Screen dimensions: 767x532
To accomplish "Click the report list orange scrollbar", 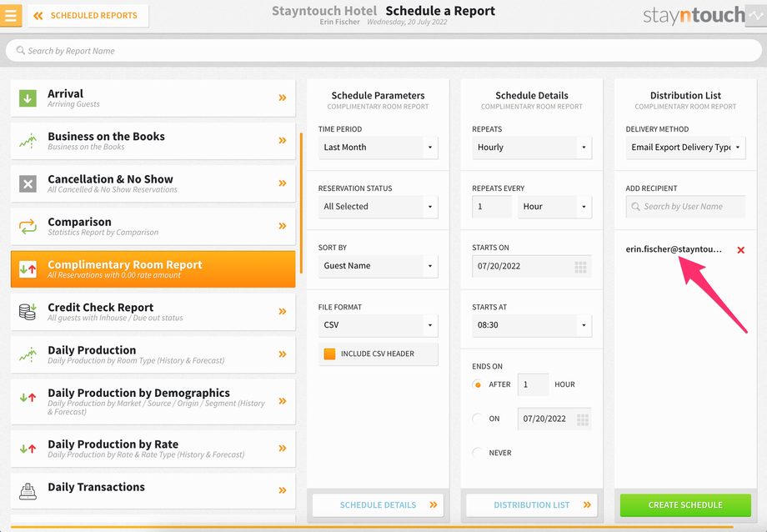I will pos(301,203).
